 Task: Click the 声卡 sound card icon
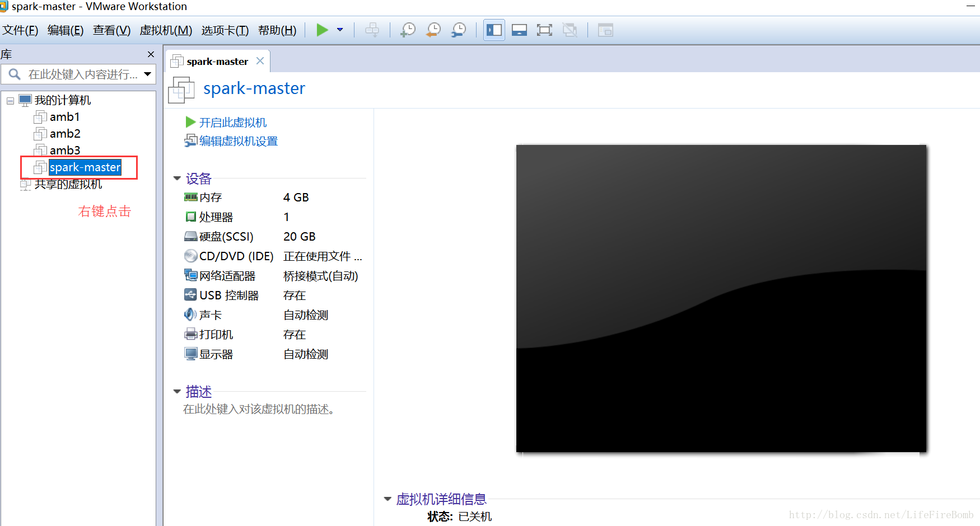click(x=191, y=314)
